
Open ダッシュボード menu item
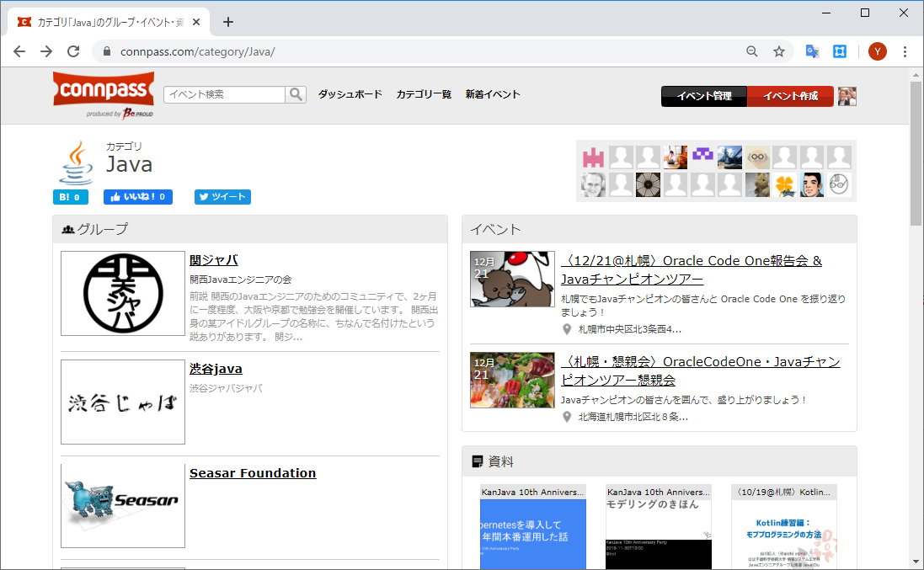tap(350, 94)
